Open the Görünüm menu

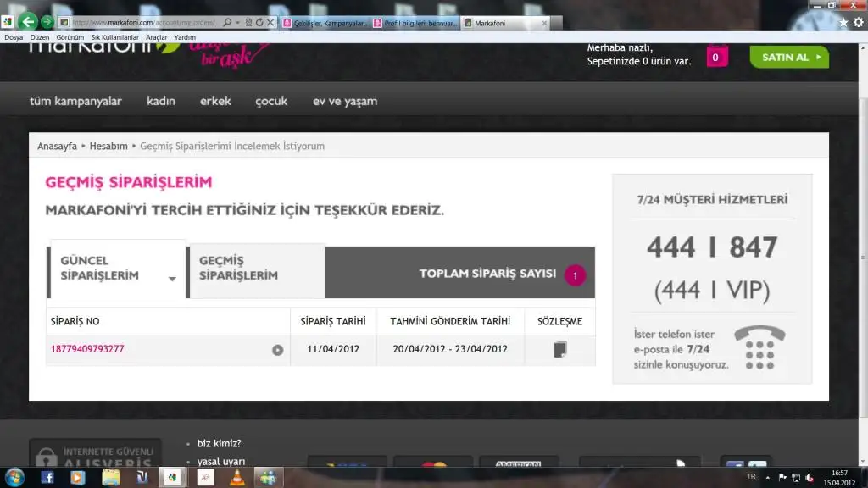click(70, 37)
